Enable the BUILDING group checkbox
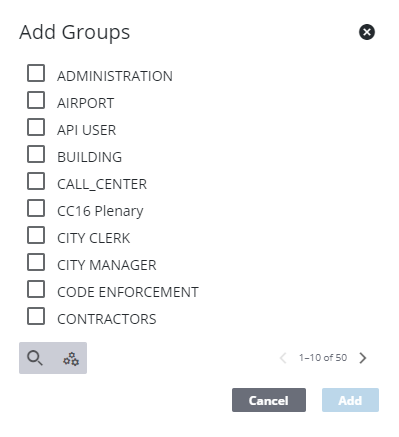Viewport: 399px width, 437px height. pyautogui.click(x=36, y=154)
